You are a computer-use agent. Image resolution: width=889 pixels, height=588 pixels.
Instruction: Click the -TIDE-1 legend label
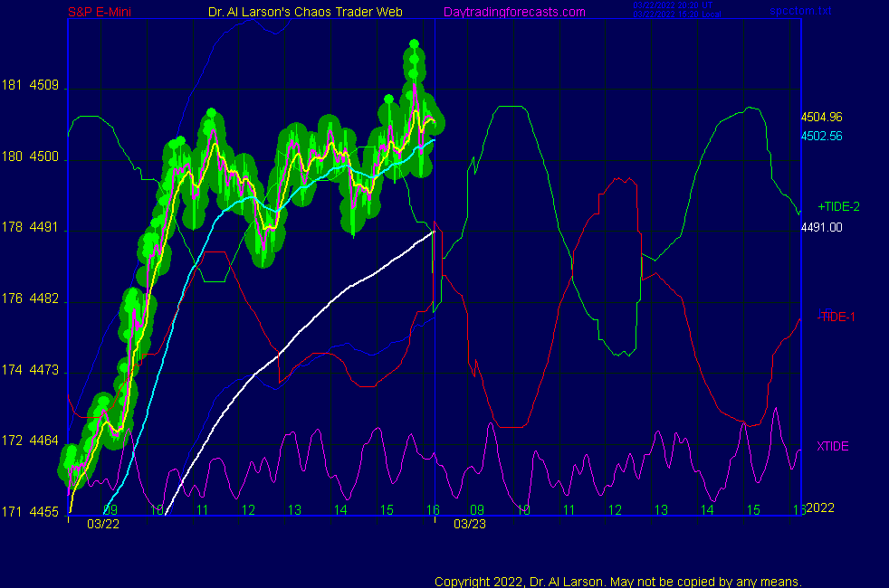pos(836,317)
